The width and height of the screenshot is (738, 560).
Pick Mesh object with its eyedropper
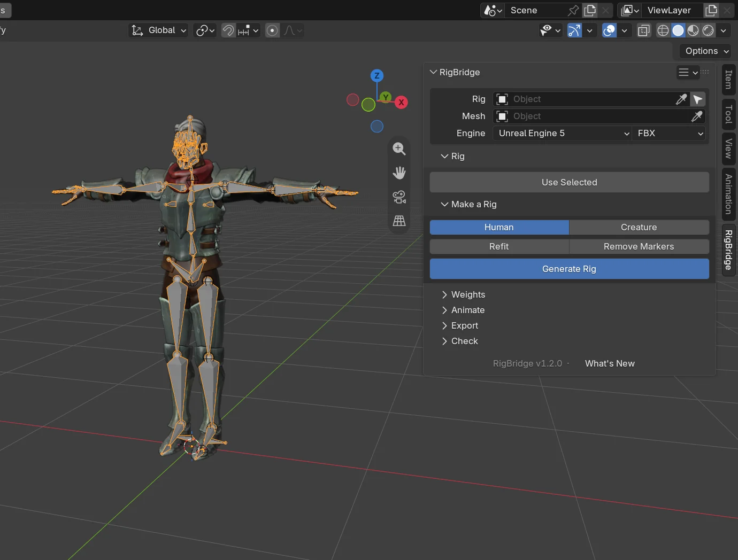coord(697,116)
